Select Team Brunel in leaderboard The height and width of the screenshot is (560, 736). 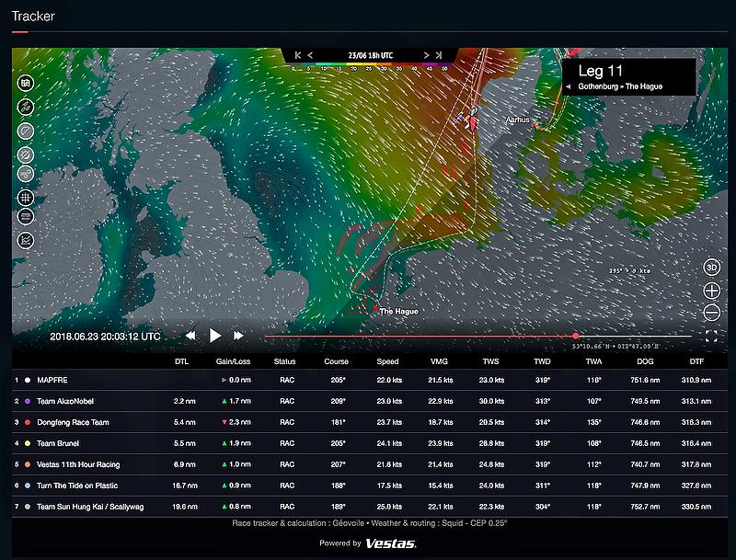(370, 443)
